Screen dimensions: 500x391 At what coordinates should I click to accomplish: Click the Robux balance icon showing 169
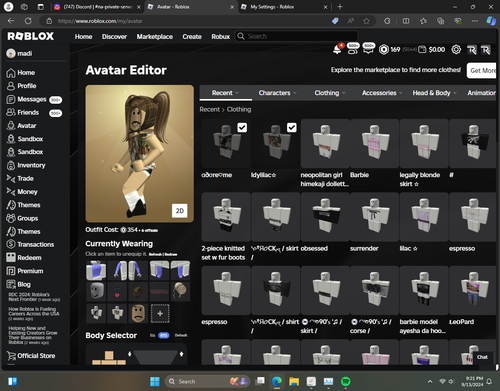click(384, 50)
